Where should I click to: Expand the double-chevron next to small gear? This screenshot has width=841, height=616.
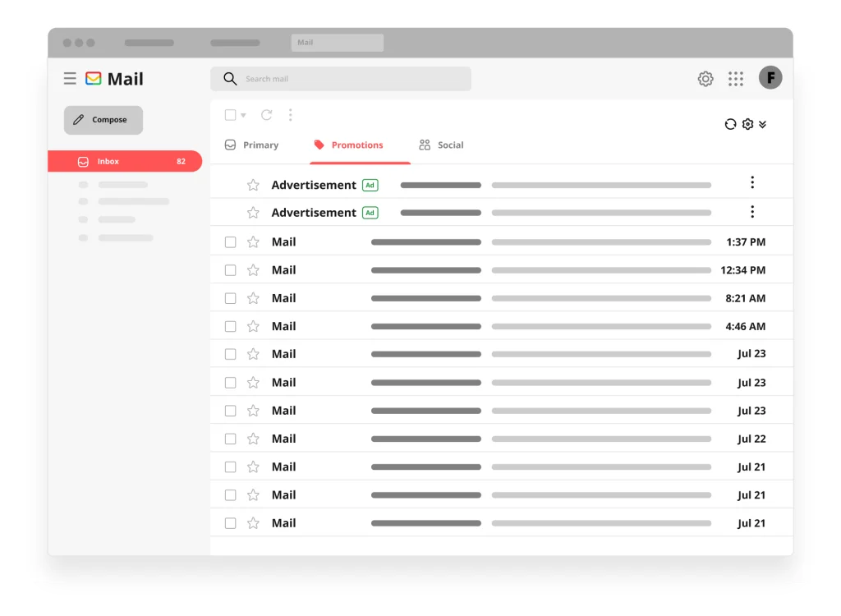pyautogui.click(x=763, y=125)
